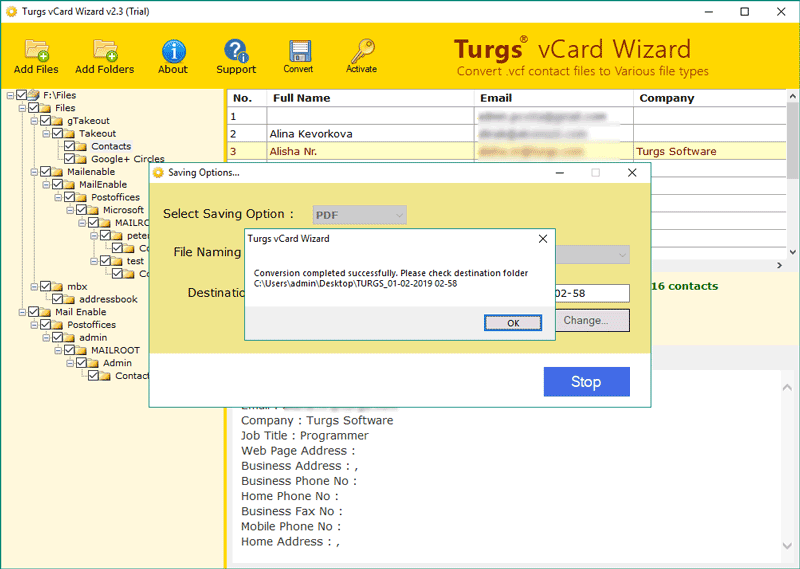Click the preview pane scroll down arrow
This screenshot has width=800, height=569.
click(x=787, y=546)
